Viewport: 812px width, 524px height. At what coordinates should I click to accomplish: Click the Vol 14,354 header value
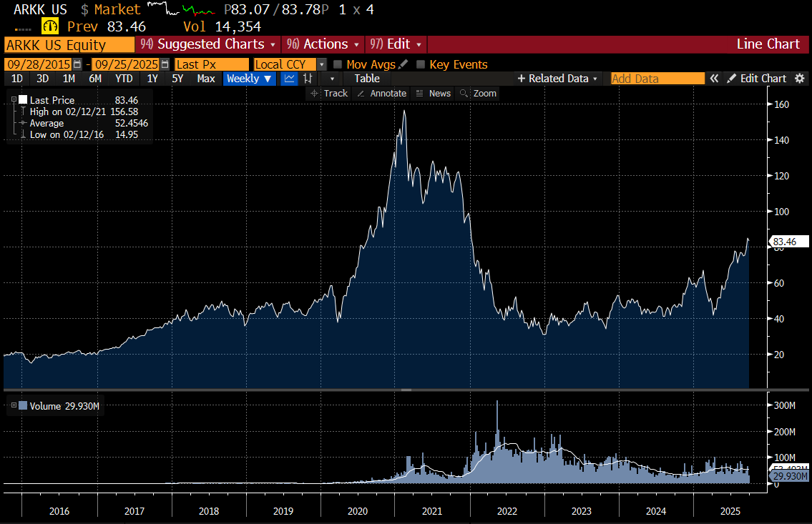click(x=222, y=26)
